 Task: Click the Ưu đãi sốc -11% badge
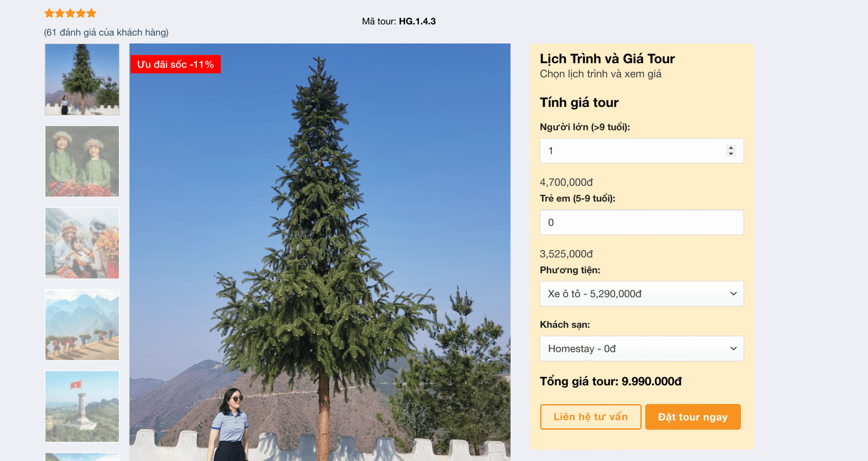click(175, 64)
